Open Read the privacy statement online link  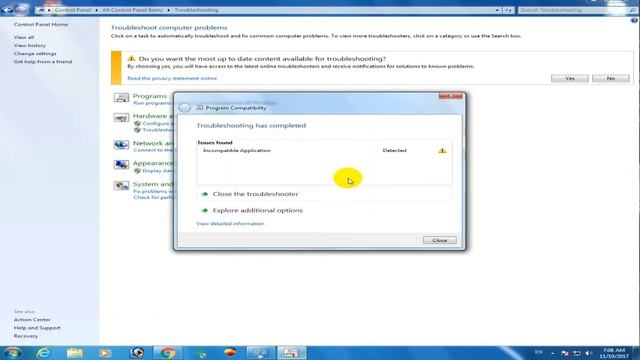click(172, 78)
